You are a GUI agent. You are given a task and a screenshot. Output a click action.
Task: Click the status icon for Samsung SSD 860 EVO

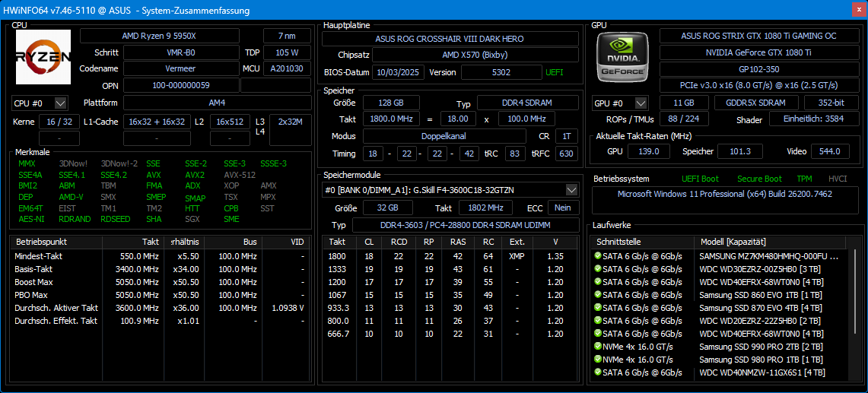coord(598,295)
